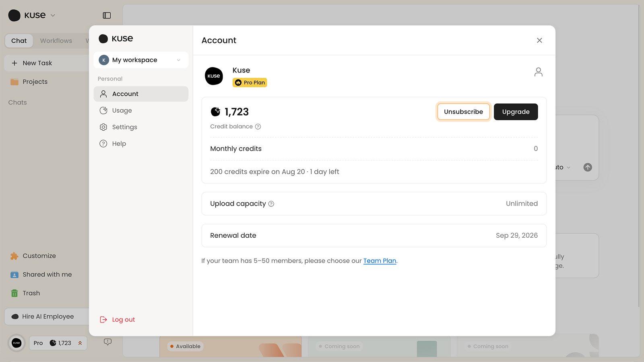Open the Usage section
The height and width of the screenshot is (362, 644).
tap(141, 110)
